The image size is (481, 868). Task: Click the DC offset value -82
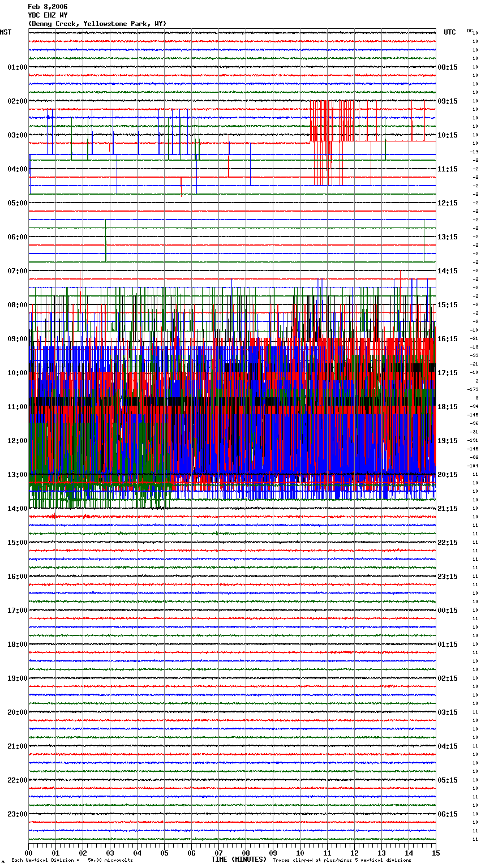474,458
